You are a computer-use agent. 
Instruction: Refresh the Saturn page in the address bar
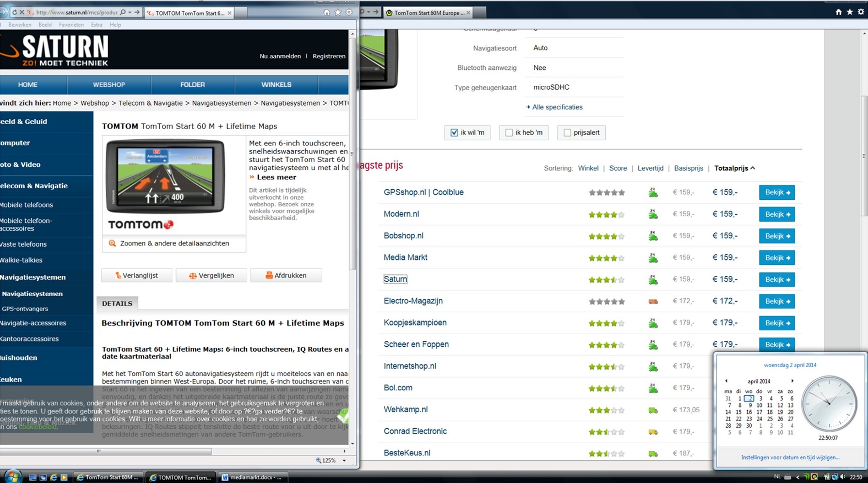[x=15, y=12]
